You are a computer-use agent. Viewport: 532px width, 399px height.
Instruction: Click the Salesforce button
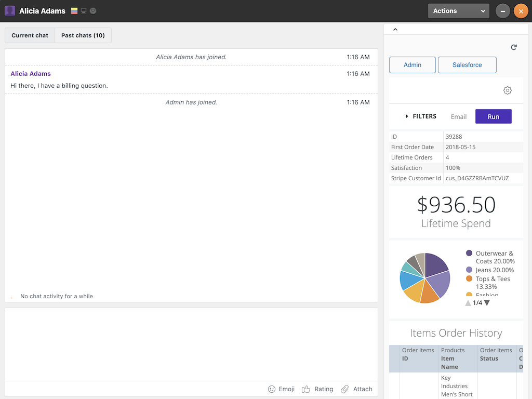[467, 65]
